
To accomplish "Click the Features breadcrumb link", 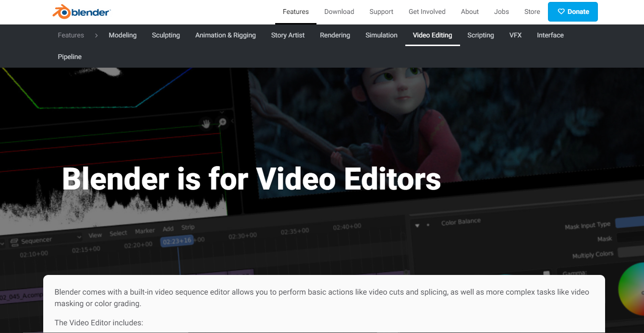I will coord(71,35).
